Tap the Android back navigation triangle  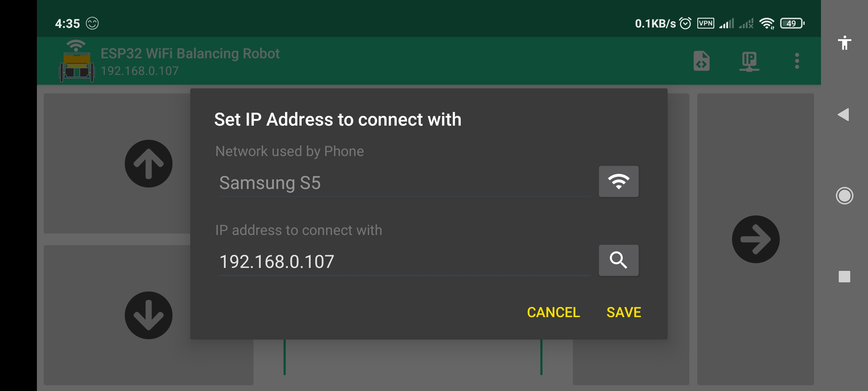point(843,115)
